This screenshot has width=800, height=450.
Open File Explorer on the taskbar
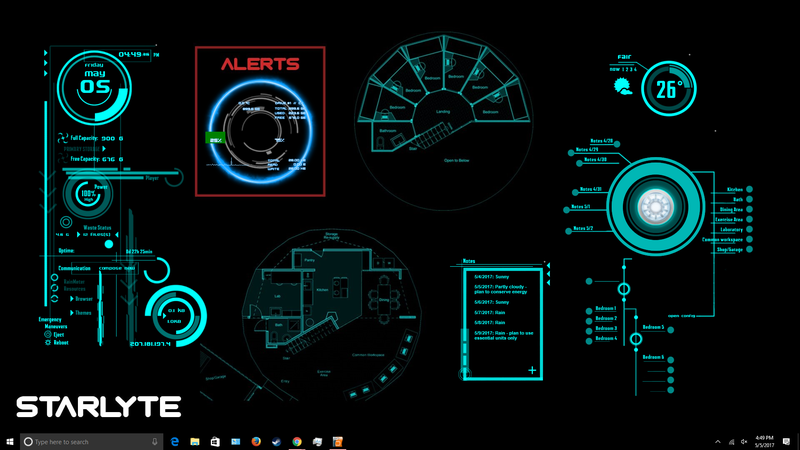194,441
